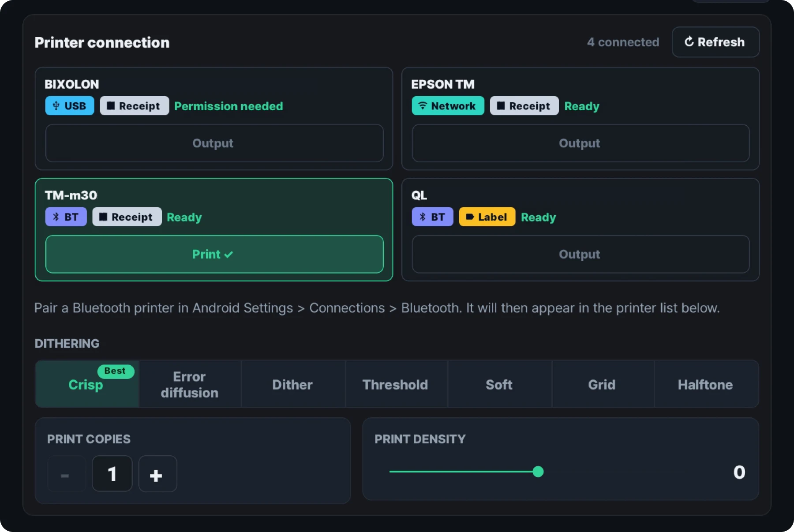Click the BT badge on QL
Viewport: 794px width, 532px height.
coord(432,217)
